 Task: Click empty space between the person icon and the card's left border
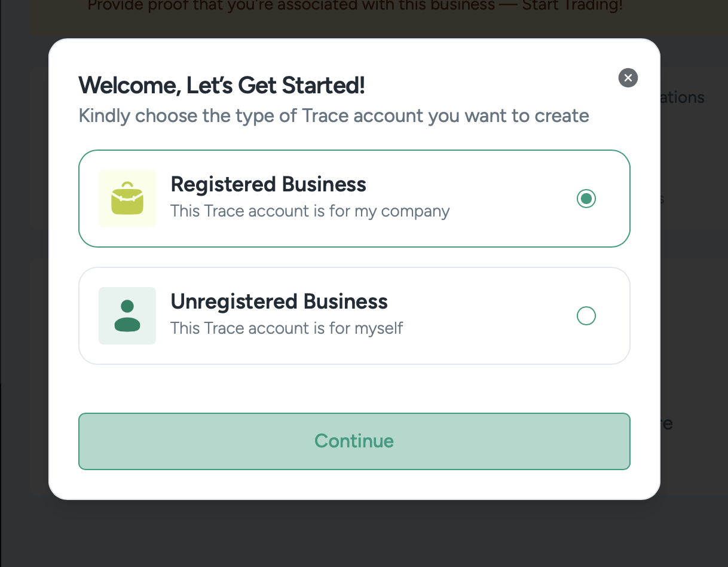(x=89, y=316)
